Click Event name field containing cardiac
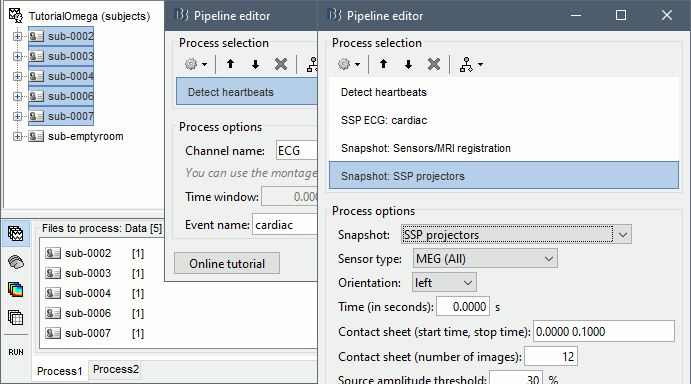Screen dimensions: 691x384 click(285, 225)
